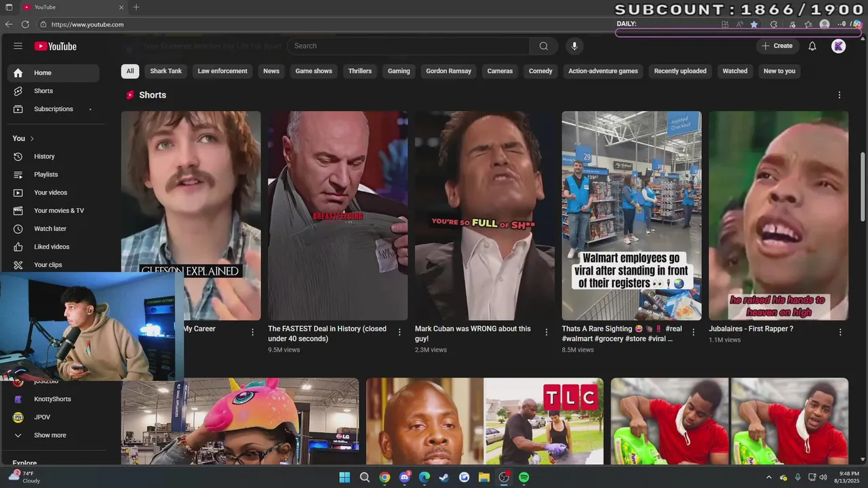Expand the You section chevron
This screenshot has width=868, height=488.
tap(31, 138)
